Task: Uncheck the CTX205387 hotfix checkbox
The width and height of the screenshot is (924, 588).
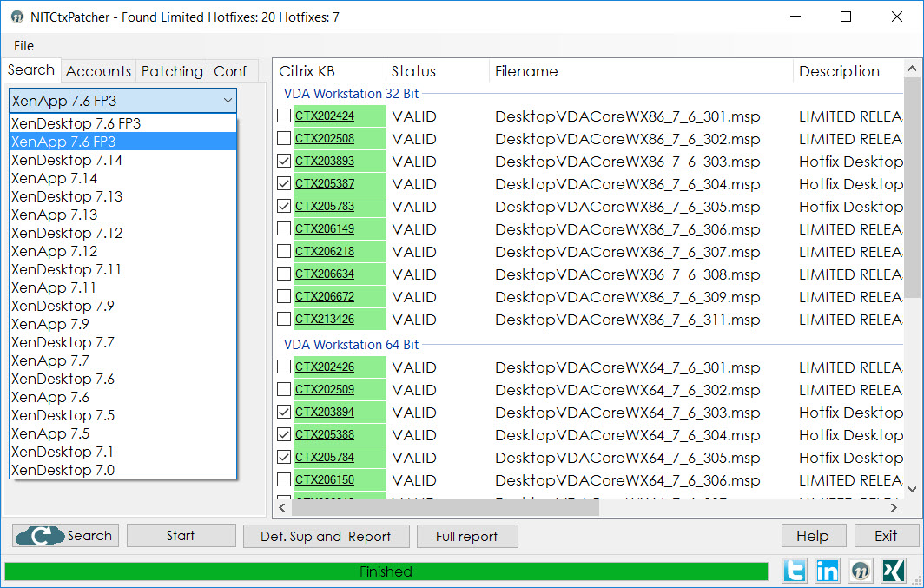Action: pyautogui.click(x=284, y=183)
